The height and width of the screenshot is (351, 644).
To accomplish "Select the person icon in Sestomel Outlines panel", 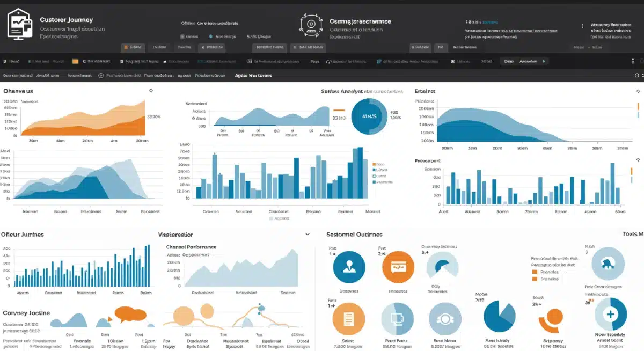I will point(349,267).
